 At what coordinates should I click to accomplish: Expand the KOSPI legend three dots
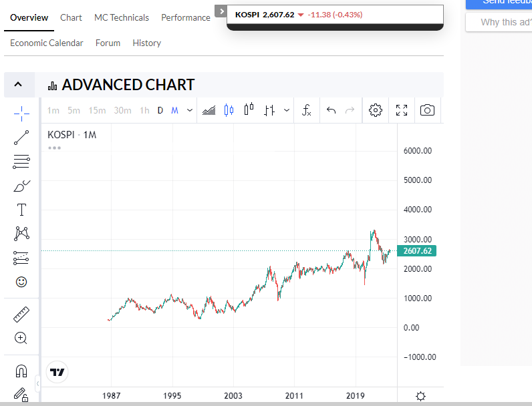point(54,148)
